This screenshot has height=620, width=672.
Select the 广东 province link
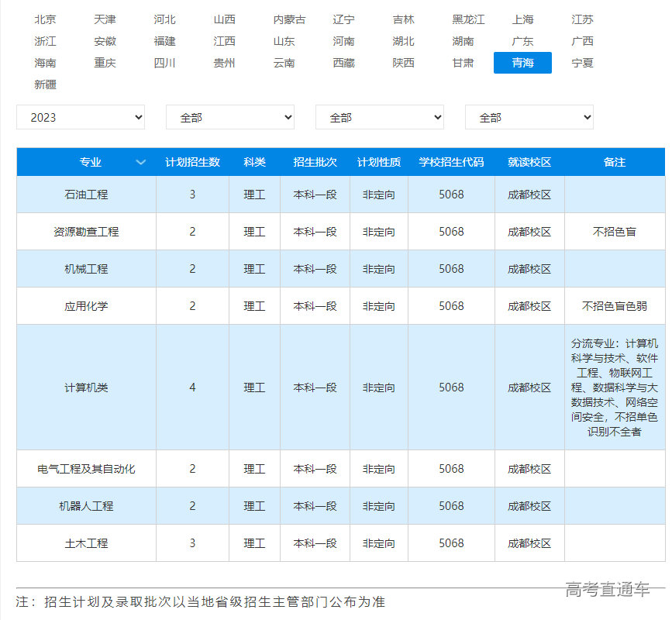click(x=522, y=41)
